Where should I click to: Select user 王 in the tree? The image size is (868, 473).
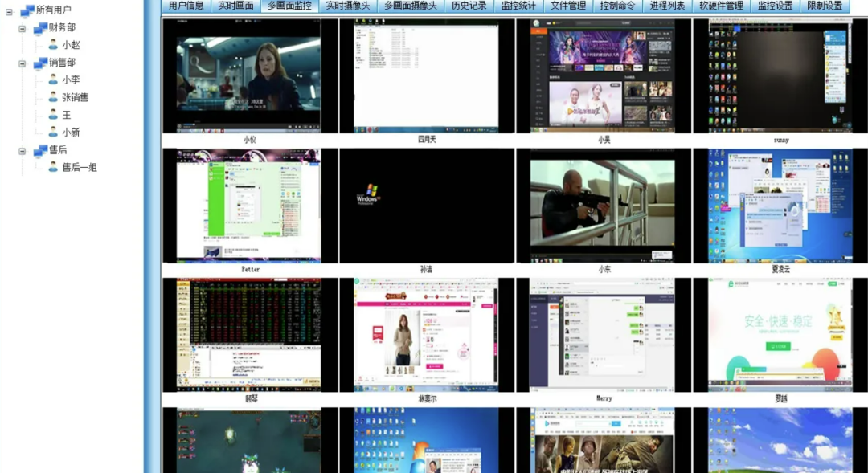[67, 115]
